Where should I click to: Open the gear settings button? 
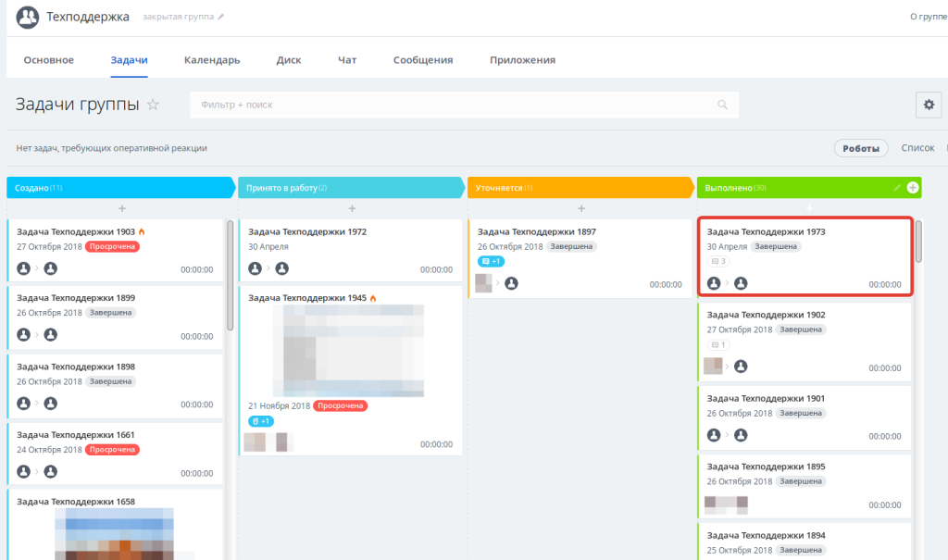click(929, 105)
